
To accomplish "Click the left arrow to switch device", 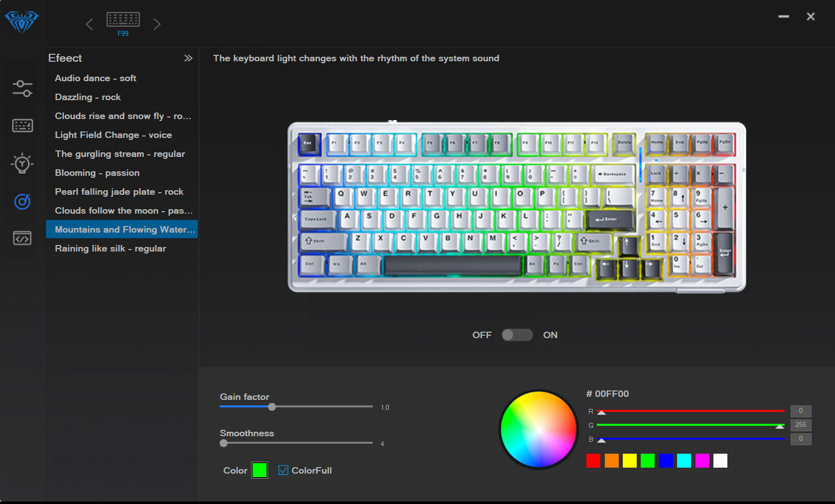I will (x=90, y=23).
